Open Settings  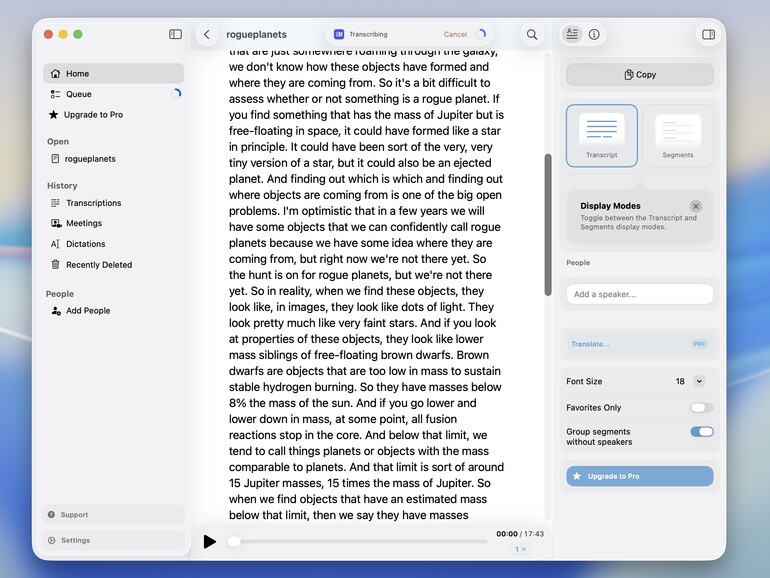tap(113, 540)
